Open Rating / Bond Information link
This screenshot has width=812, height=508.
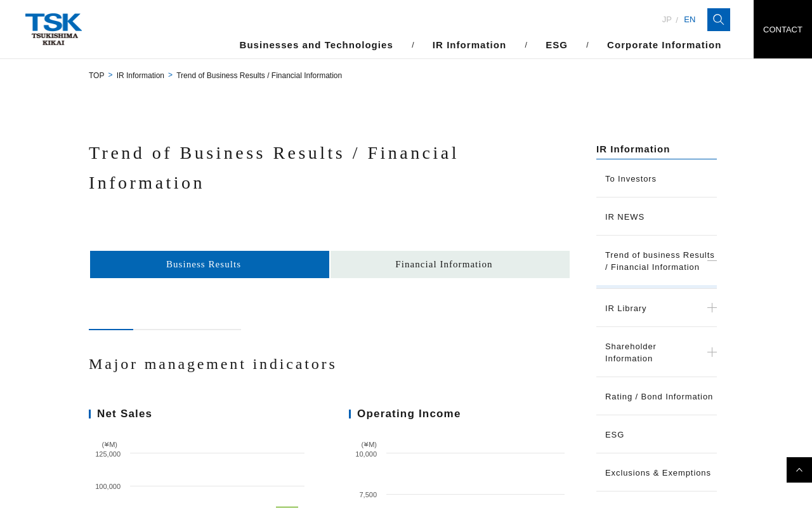click(x=658, y=397)
